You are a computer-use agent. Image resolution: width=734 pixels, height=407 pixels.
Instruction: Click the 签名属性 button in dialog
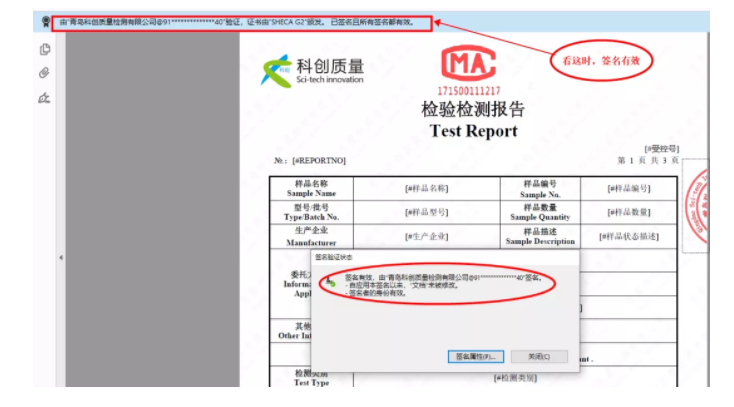[x=476, y=356]
